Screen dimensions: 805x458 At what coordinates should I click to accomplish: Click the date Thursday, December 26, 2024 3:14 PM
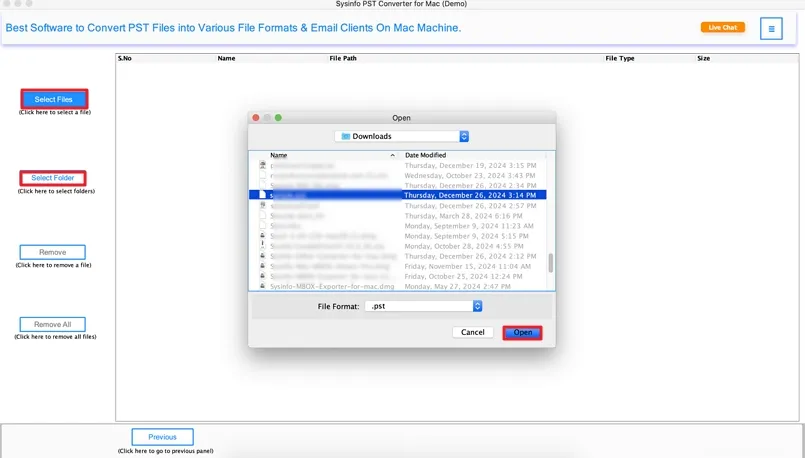[x=470, y=195]
